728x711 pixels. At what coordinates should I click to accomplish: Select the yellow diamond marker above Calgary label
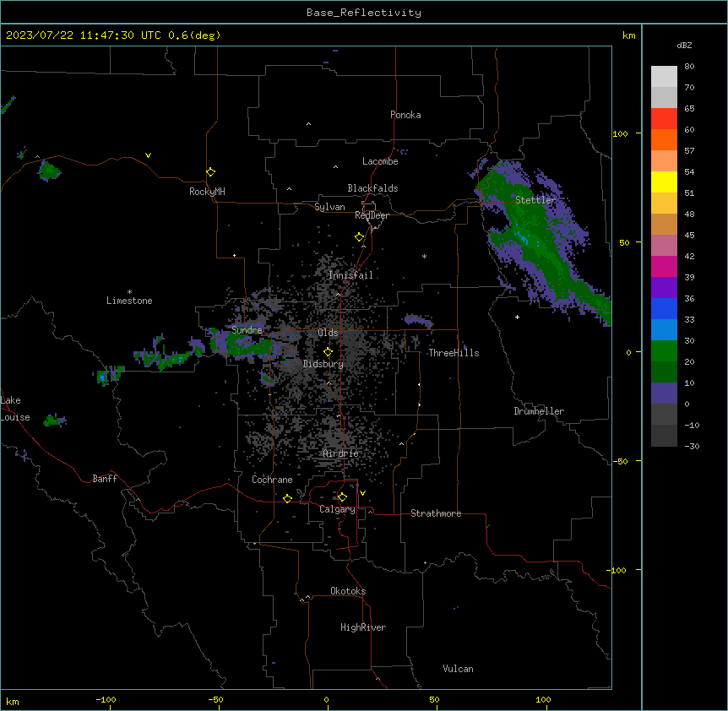(342, 497)
